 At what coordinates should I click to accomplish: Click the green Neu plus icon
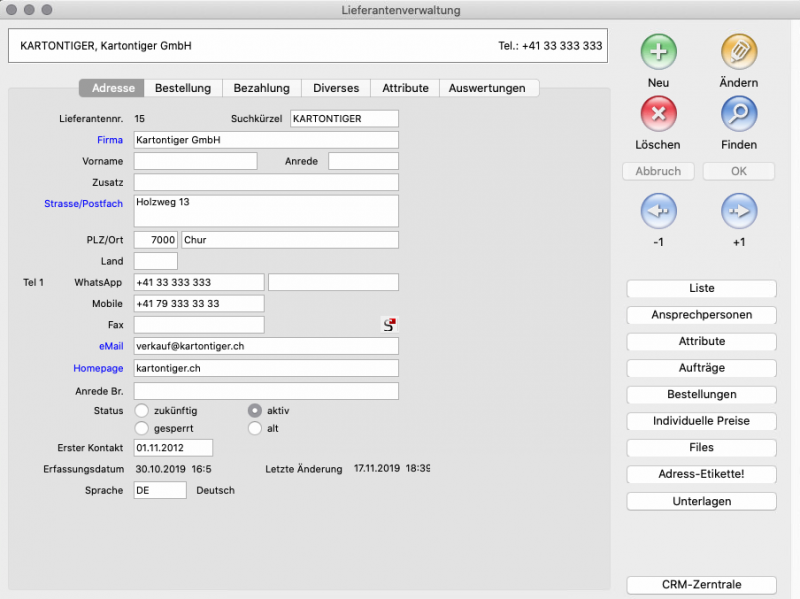[x=658, y=51]
